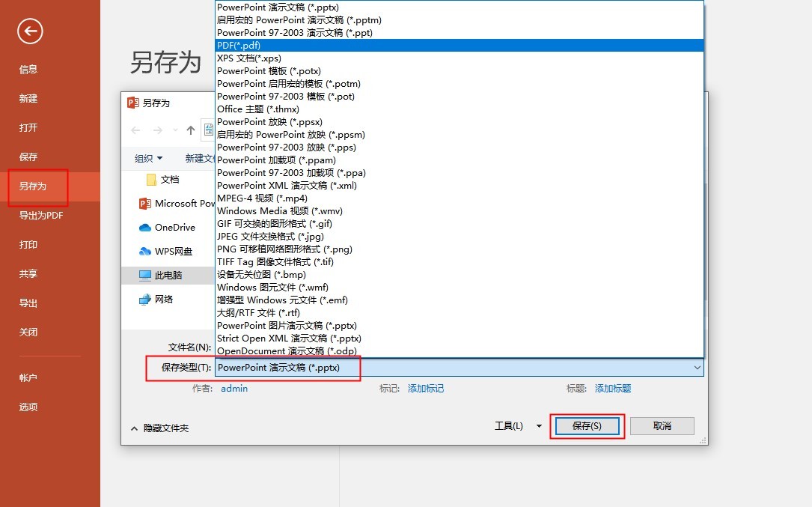Choose PowerPoint 加载项 (*.ppam)
Image resolution: width=812 pixels, height=507 pixels.
pos(460,160)
